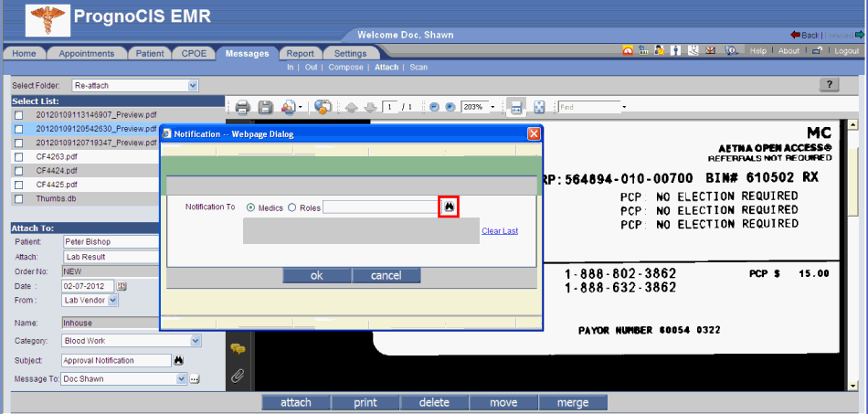Screen dimensions: 868x414
Task: Click the upload calendar icon in top bar
Action: (643, 50)
